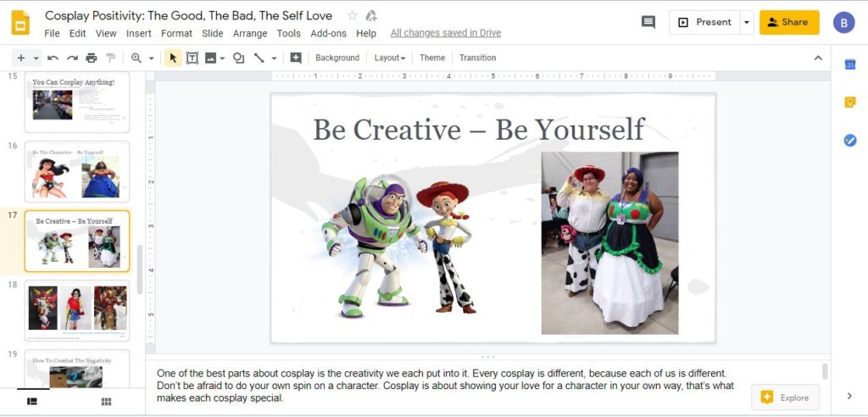The width and height of the screenshot is (868, 417).
Task: Open zoom level dropdown arrow
Action: pos(151,58)
